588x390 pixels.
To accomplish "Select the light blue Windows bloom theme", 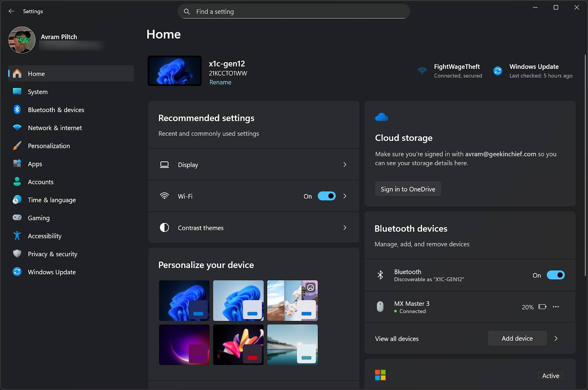I will 238,300.
